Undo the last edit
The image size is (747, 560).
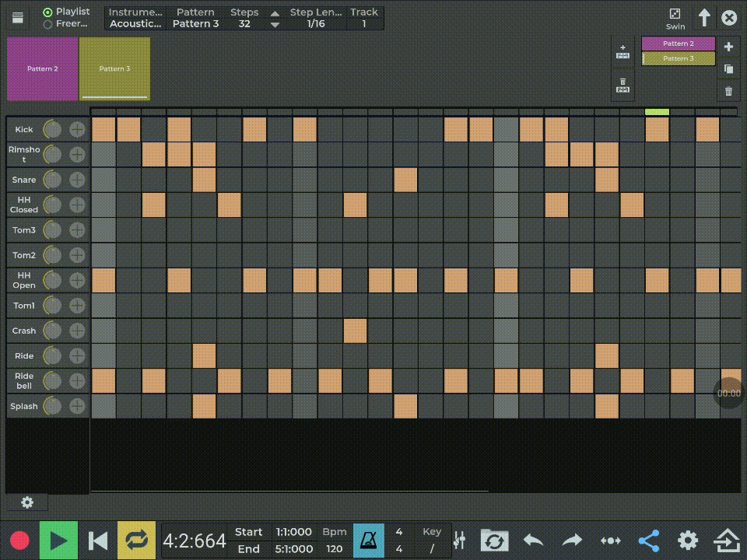tap(532, 540)
